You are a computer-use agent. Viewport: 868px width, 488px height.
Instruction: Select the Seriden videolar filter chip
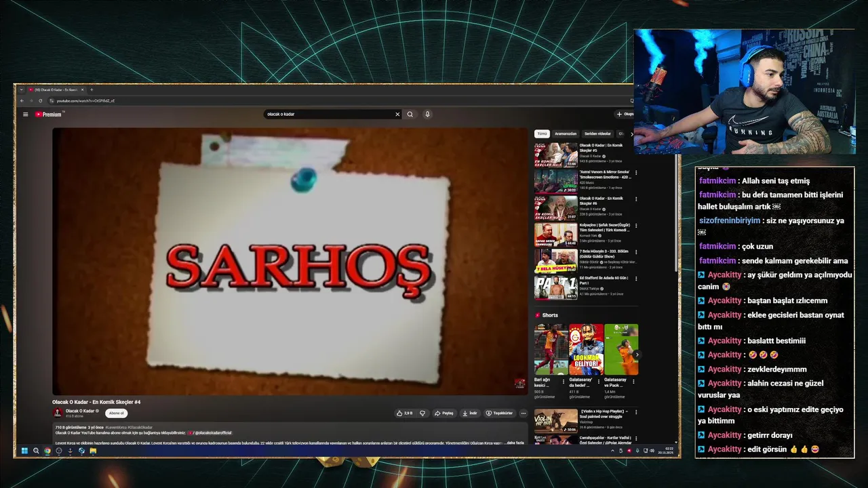(597, 134)
